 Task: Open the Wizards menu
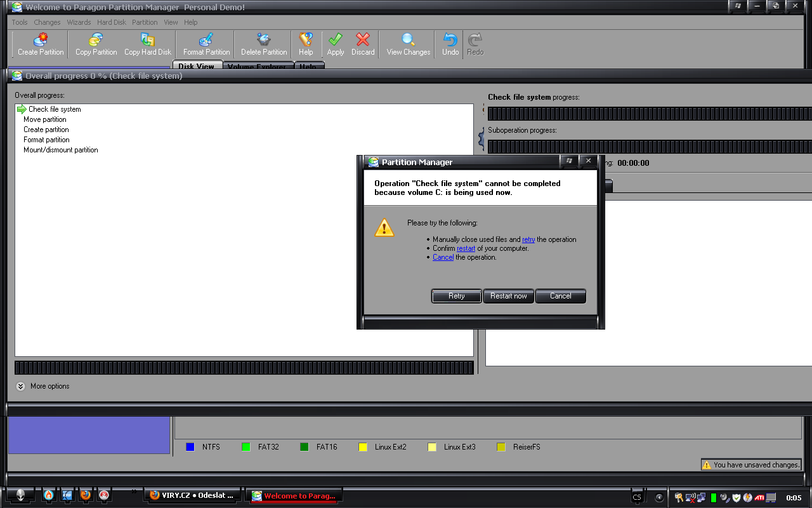79,22
